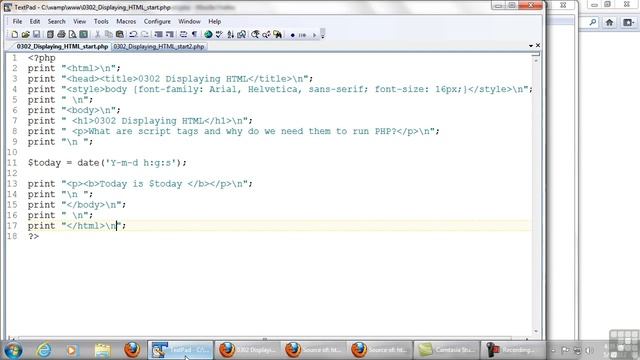Launch Internet Explorer from taskbar
640x360 pixels.
click(x=43, y=351)
